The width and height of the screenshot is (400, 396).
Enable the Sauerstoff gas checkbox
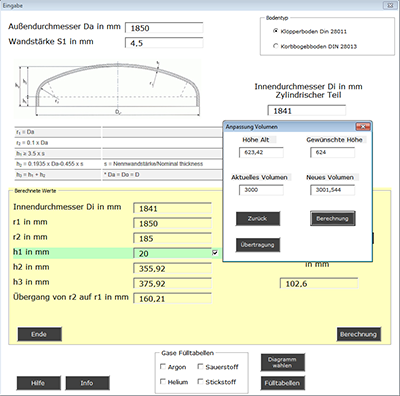click(200, 367)
